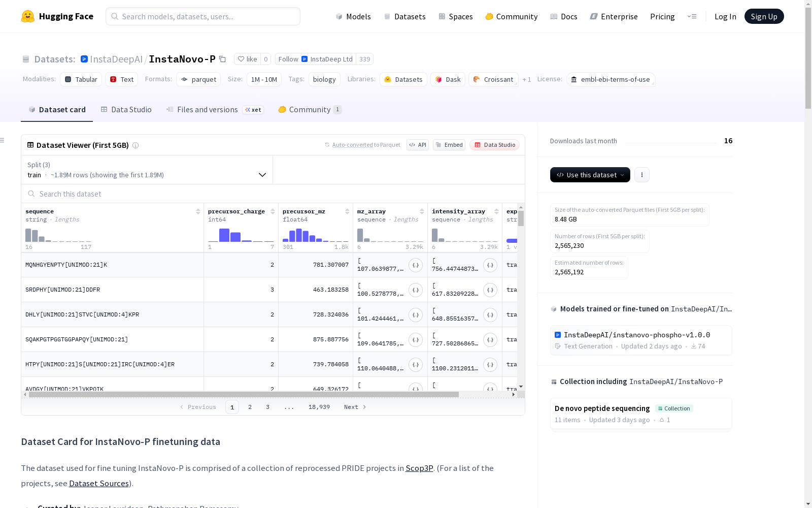This screenshot has height=508, width=812.
Task: Expand mz_array value in the MQNHGYENPTY row
Action: [x=416, y=265]
